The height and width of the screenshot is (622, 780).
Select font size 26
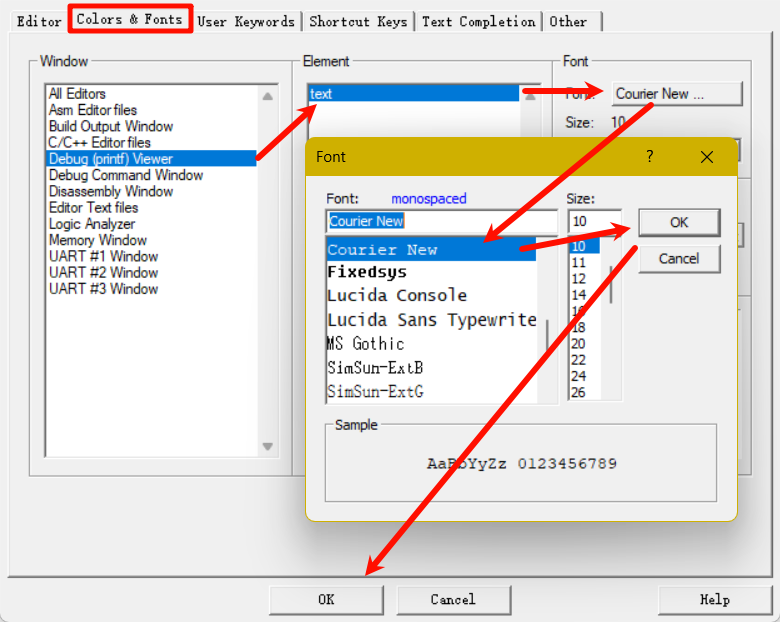click(x=585, y=393)
